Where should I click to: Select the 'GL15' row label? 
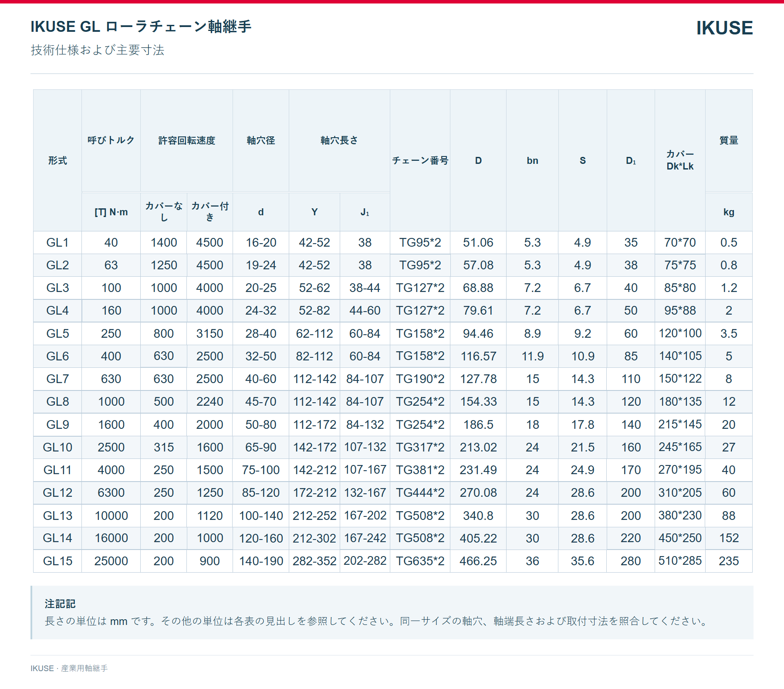57,561
